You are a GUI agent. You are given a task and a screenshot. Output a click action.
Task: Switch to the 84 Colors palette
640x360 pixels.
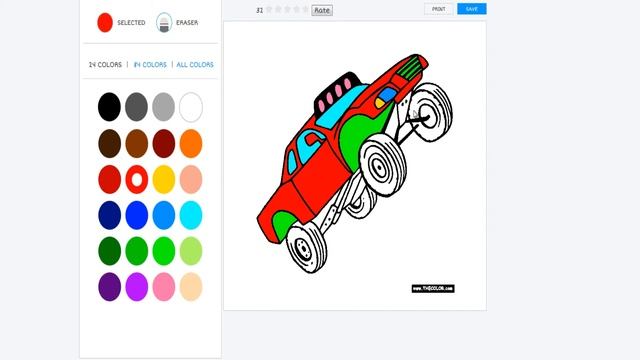tap(150, 64)
